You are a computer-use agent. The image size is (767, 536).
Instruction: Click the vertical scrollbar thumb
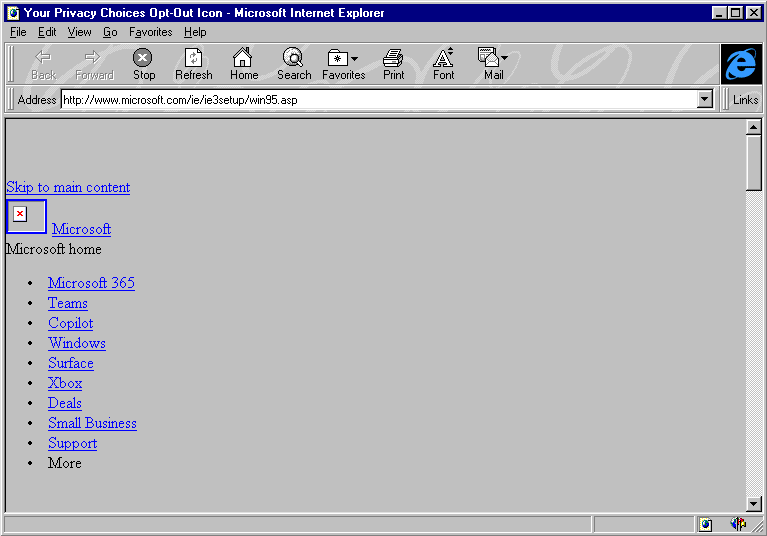pyautogui.click(x=753, y=163)
